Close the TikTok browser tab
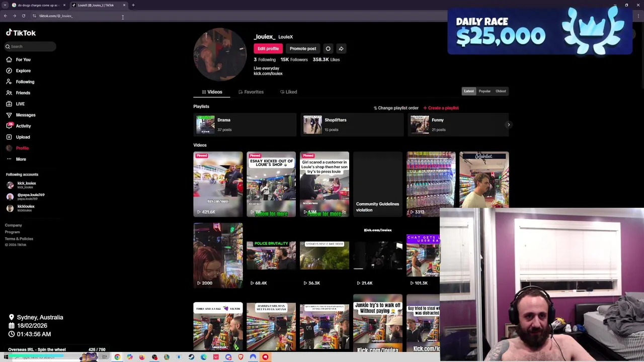The width and height of the screenshot is (644, 362). [x=124, y=5]
